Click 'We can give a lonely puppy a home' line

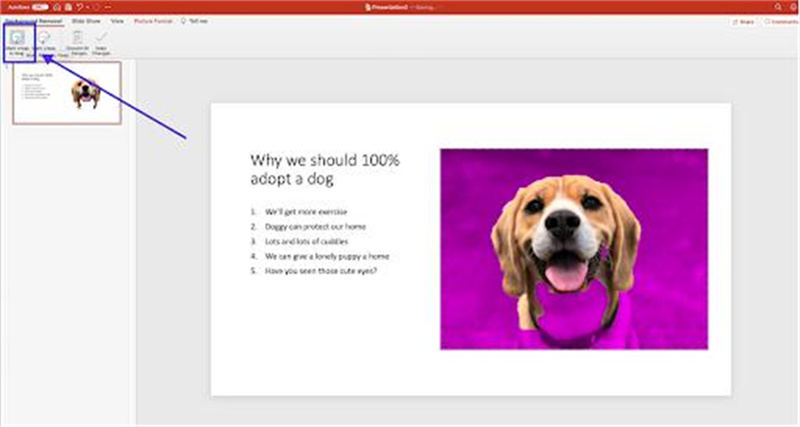(327, 256)
